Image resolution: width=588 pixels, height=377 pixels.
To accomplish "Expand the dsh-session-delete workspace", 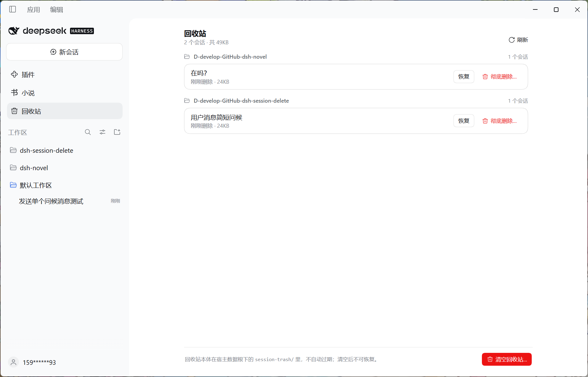I will (x=65, y=150).
